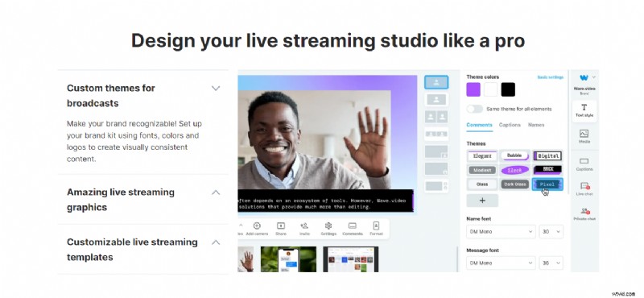Image resolution: width=644 pixels, height=298 pixels.
Task: Toggle Same theme for all elements
Action: (x=475, y=109)
